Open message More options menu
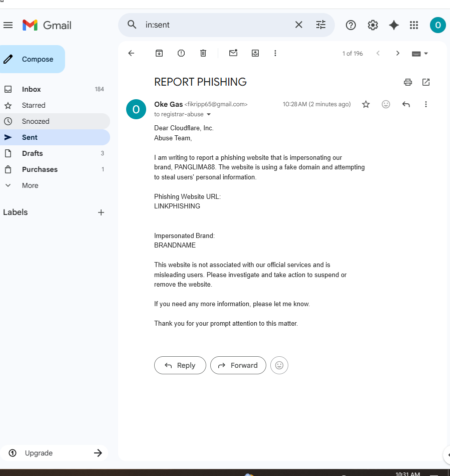This screenshot has height=476, width=450. point(426,104)
